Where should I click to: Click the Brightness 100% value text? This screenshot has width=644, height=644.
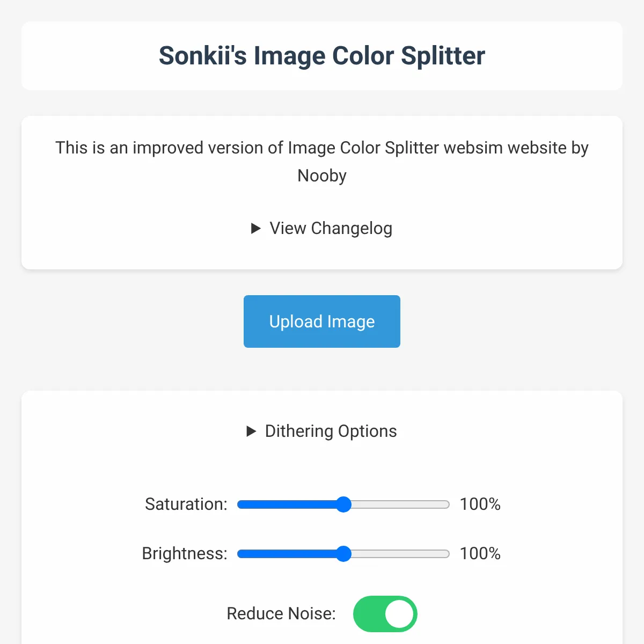click(x=480, y=554)
